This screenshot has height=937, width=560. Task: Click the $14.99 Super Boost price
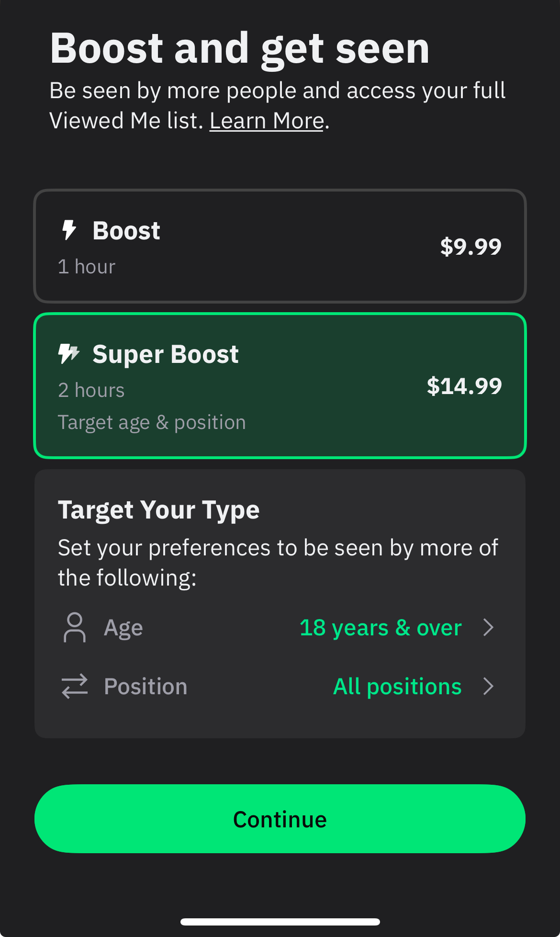(x=464, y=386)
